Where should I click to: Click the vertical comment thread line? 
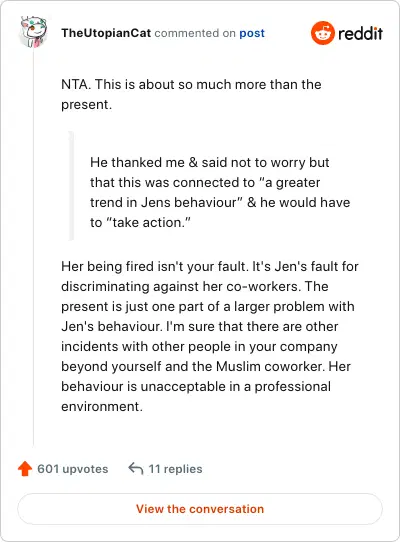(34, 247)
